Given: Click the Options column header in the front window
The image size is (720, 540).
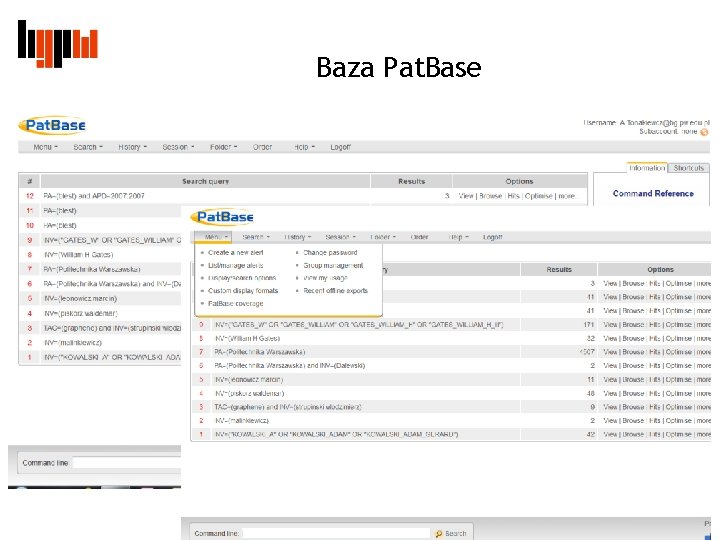Looking at the screenshot, I should coord(660,270).
